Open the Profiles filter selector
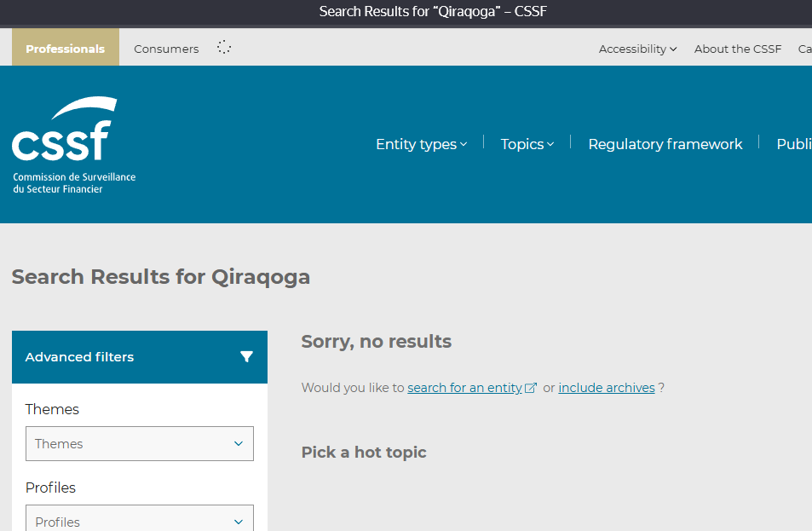Viewport: 812px width, 531px height. (139, 521)
